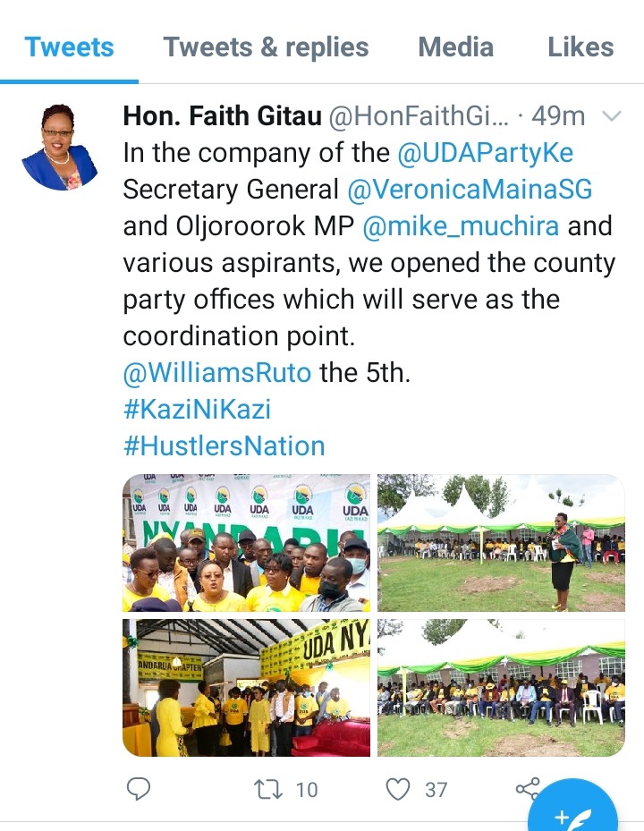This screenshot has height=831, width=644.
Task: Open the #KaziNiKazi hashtag
Action: pos(197,409)
